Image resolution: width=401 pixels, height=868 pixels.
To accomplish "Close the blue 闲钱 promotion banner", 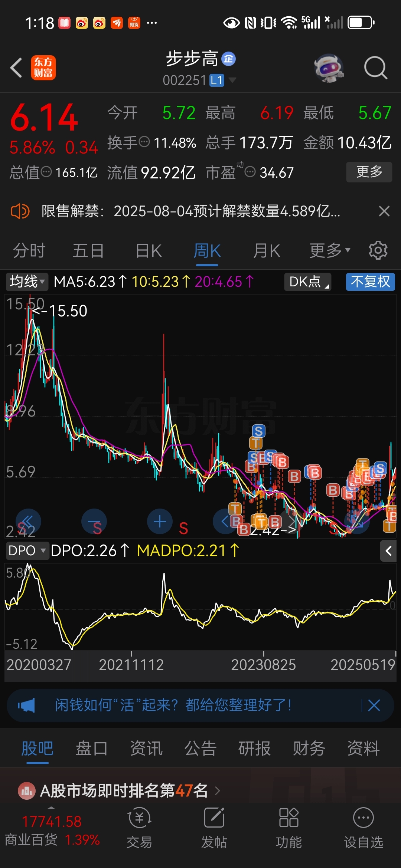I will point(374,705).
